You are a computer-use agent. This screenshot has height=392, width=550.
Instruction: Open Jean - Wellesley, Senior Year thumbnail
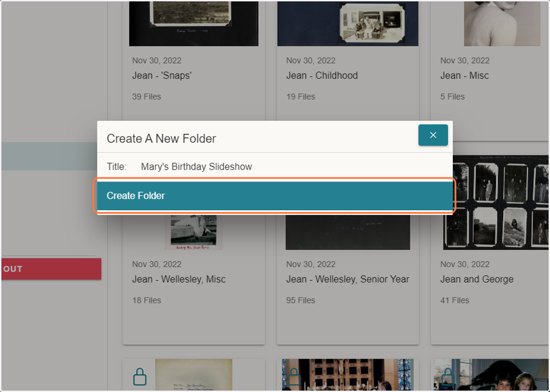348,232
